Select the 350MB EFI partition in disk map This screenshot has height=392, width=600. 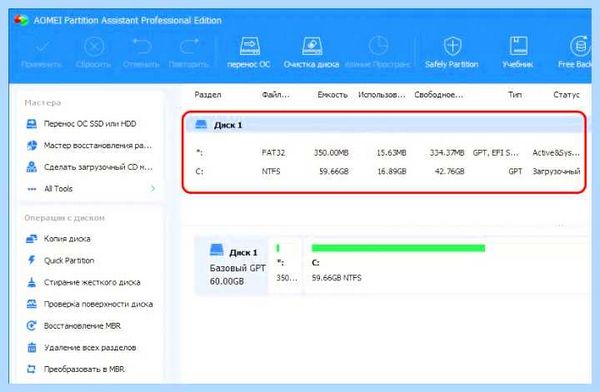click(286, 266)
